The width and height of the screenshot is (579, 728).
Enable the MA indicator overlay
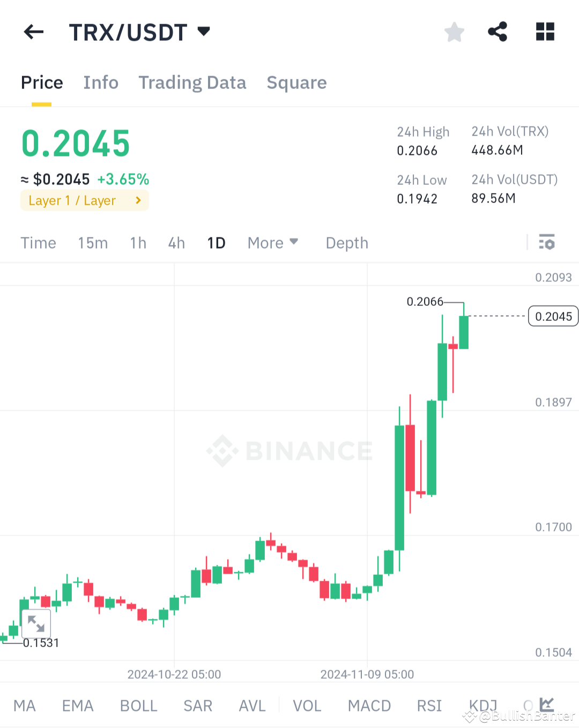pyautogui.click(x=25, y=706)
